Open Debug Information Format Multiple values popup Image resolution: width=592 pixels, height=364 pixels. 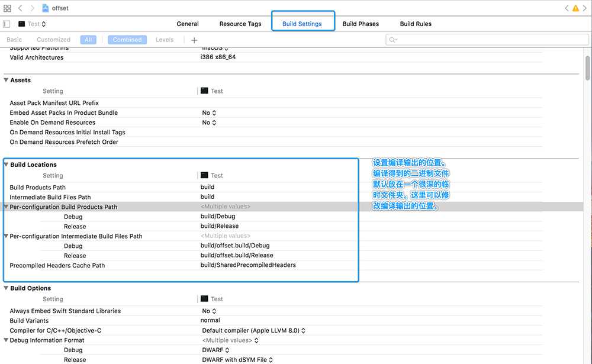230,340
